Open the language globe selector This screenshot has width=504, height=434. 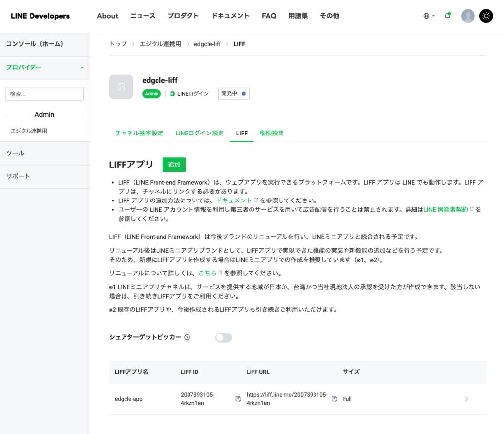429,16
